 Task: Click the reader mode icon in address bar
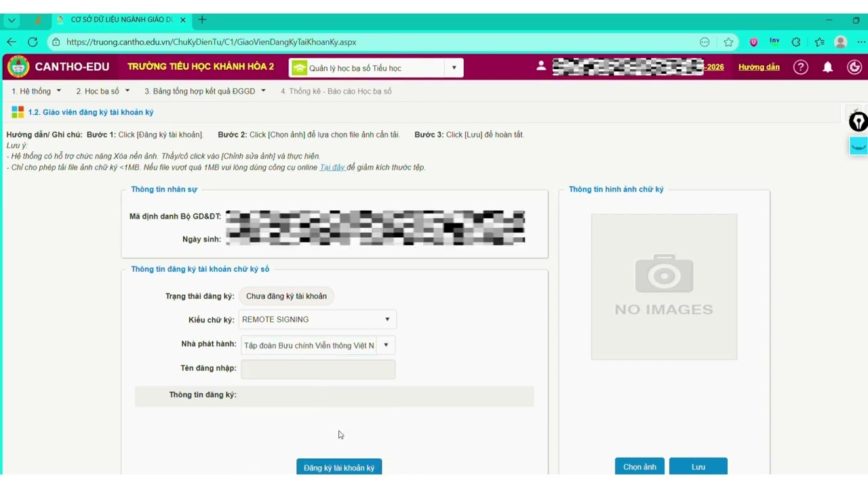(705, 42)
